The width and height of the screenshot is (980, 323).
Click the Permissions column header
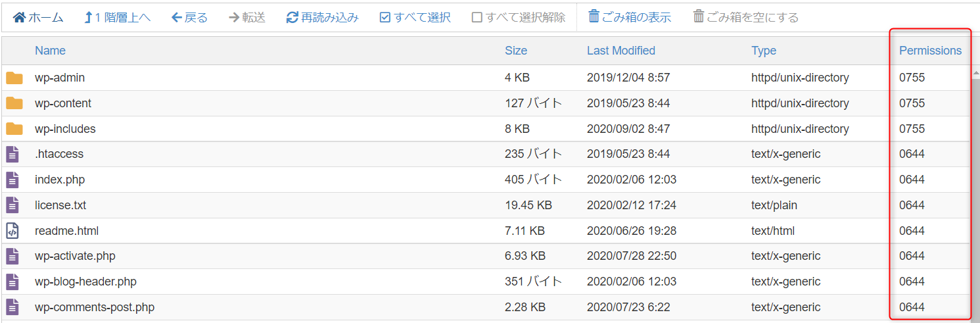tap(930, 51)
